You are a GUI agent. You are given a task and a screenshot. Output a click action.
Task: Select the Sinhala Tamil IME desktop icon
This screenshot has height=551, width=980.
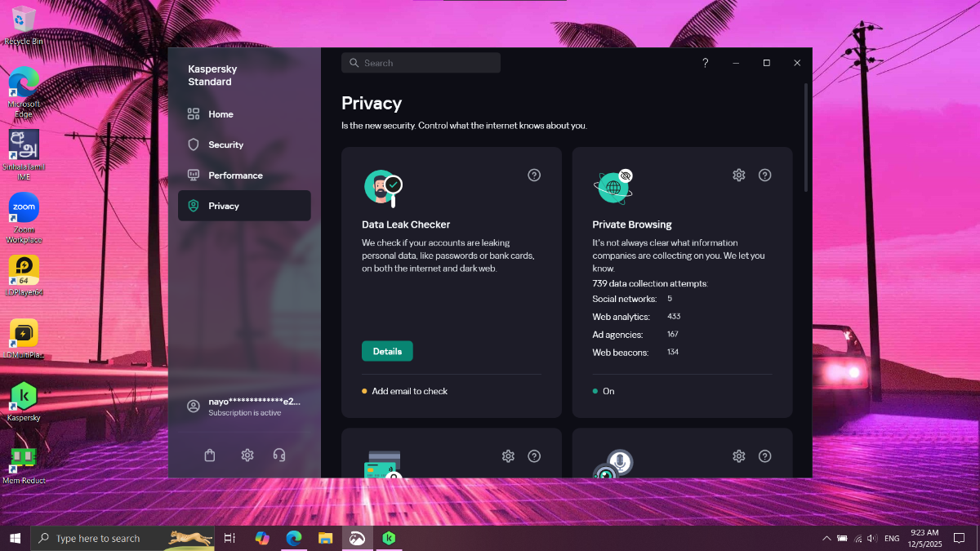click(24, 154)
